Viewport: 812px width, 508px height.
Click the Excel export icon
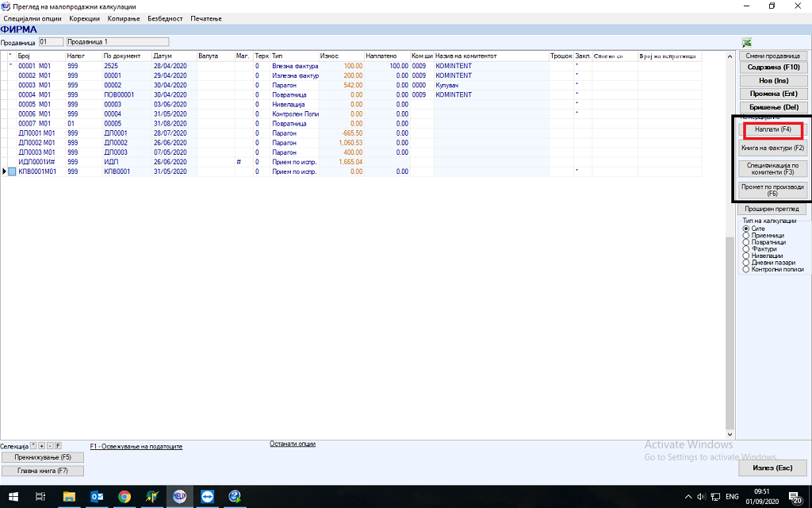pyautogui.click(x=747, y=43)
